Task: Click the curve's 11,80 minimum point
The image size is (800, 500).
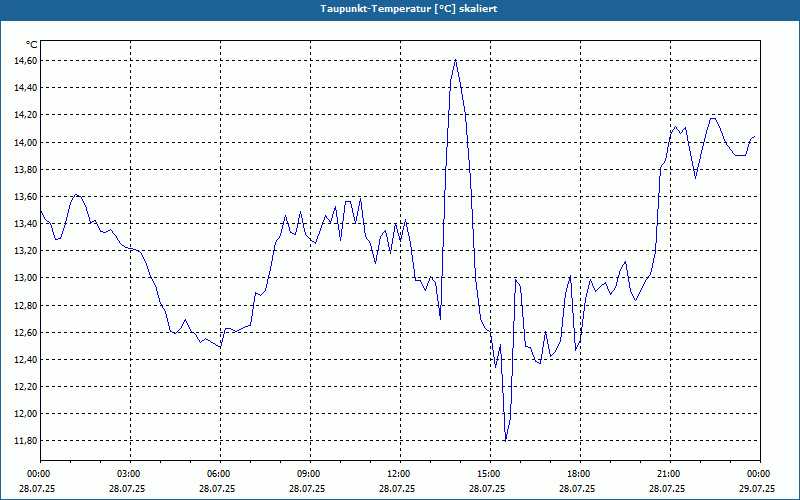Action: point(505,441)
